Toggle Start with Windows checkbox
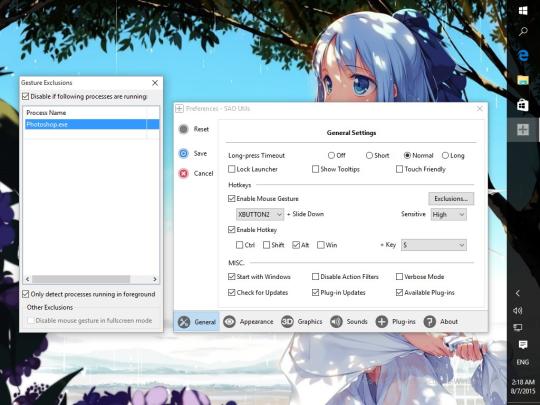The image size is (540, 405). (x=232, y=277)
